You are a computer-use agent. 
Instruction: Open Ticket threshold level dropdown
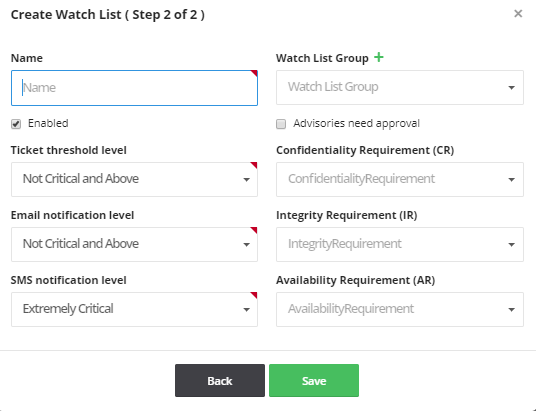click(x=134, y=180)
